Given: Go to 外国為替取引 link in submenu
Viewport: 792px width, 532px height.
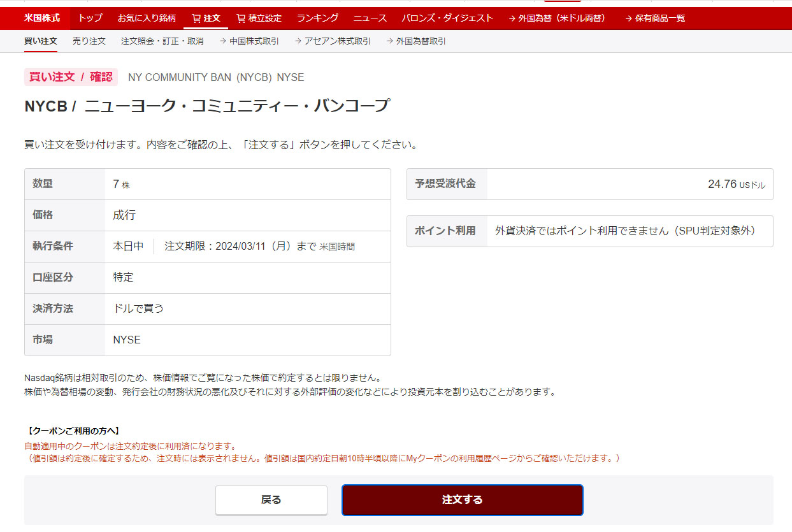Looking at the screenshot, I should [x=416, y=41].
